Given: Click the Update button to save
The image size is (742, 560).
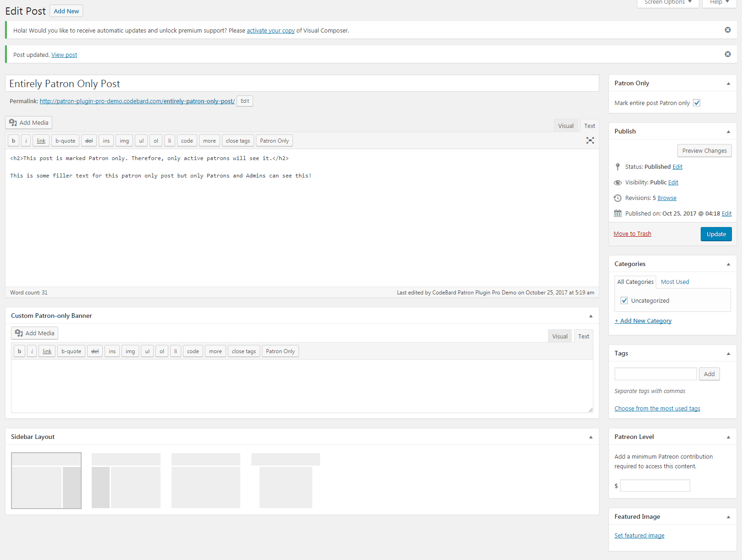Looking at the screenshot, I should [x=716, y=234].
